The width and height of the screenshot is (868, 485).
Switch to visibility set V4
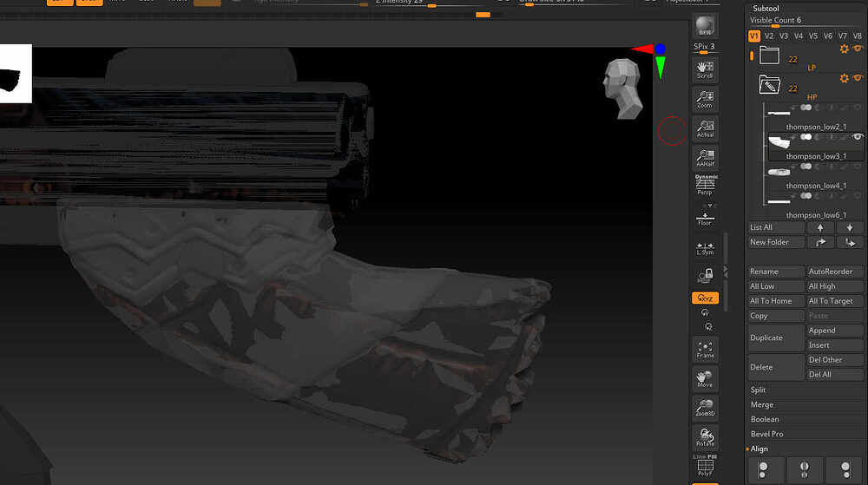(x=799, y=36)
